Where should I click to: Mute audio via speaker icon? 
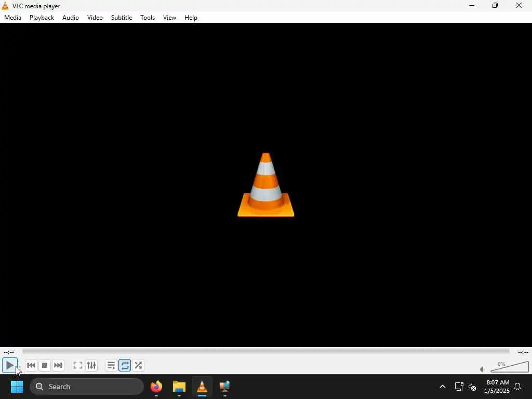(483, 369)
